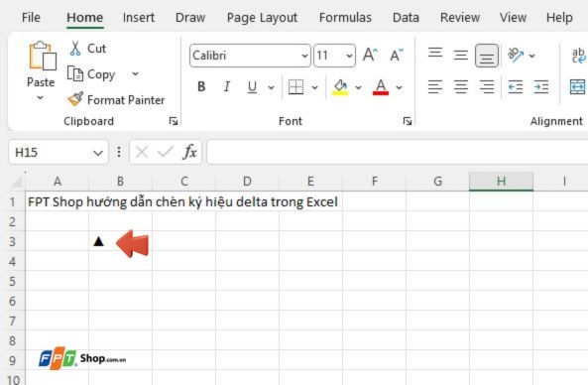Expand the Paste options arrow
The image size is (588, 385).
tap(40, 98)
